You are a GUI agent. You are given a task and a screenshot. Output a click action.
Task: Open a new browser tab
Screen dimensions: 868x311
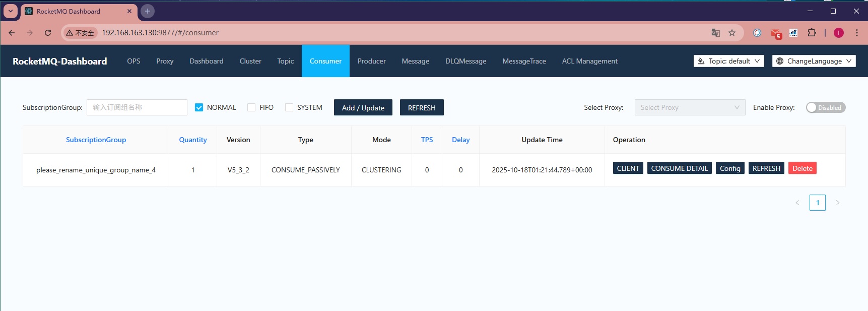coord(148,11)
